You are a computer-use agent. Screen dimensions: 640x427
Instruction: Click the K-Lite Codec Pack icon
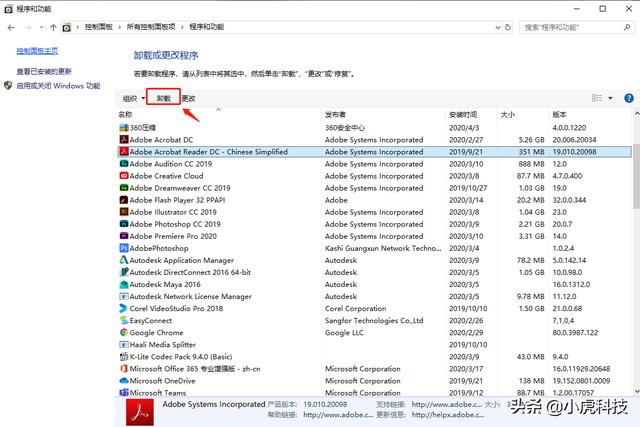pyautogui.click(x=124, y=356)
